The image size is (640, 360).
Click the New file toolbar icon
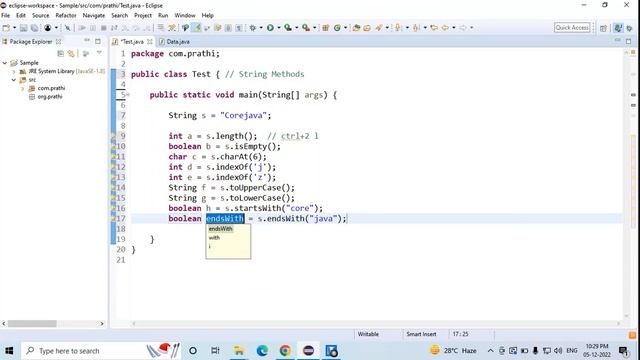point(6,28)
